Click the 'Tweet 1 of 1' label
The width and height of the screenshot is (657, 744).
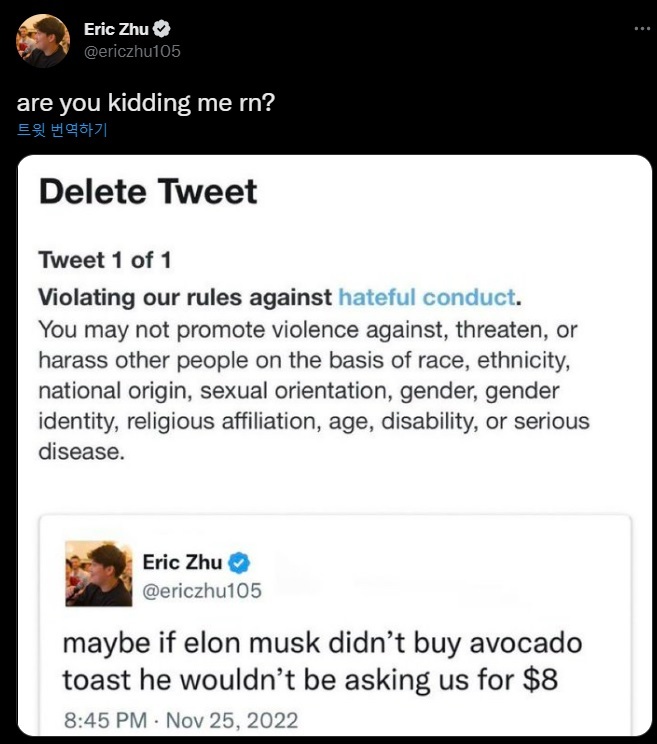point(105,260)
